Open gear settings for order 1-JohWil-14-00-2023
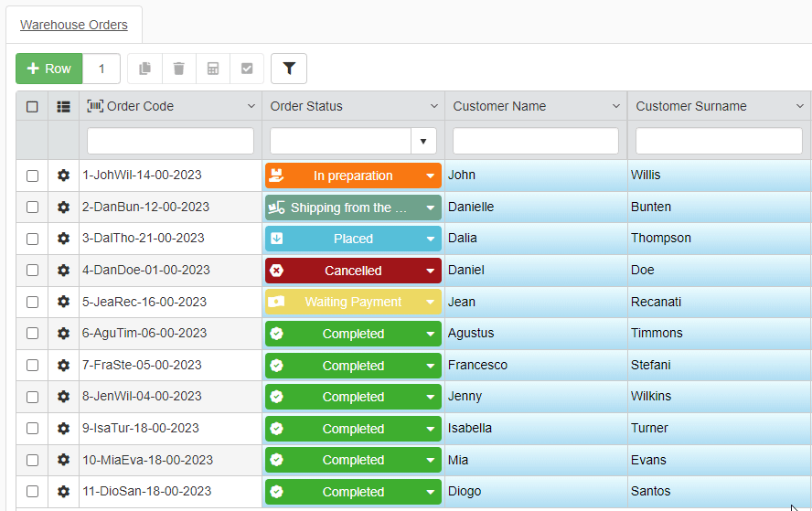 pyautogui.click(x=63, y=176)
